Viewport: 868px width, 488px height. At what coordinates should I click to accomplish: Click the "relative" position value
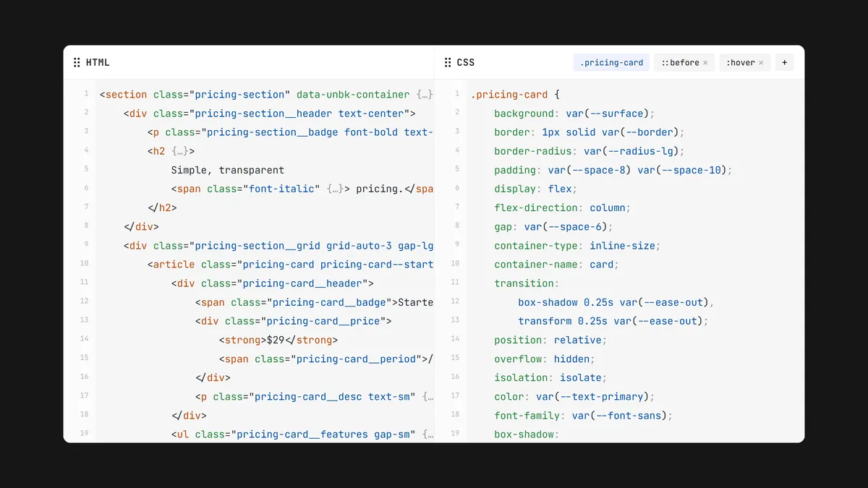578,340
